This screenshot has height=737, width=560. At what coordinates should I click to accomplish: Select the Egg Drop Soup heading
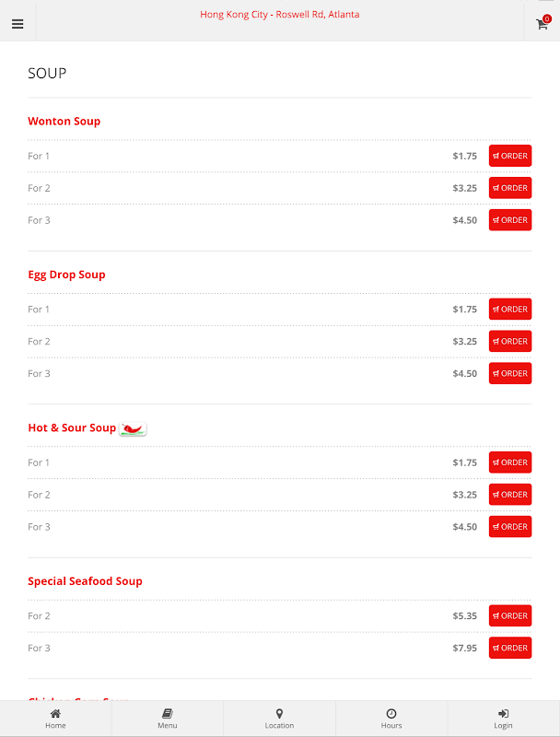pyautogui.click(x=66, y=275)
